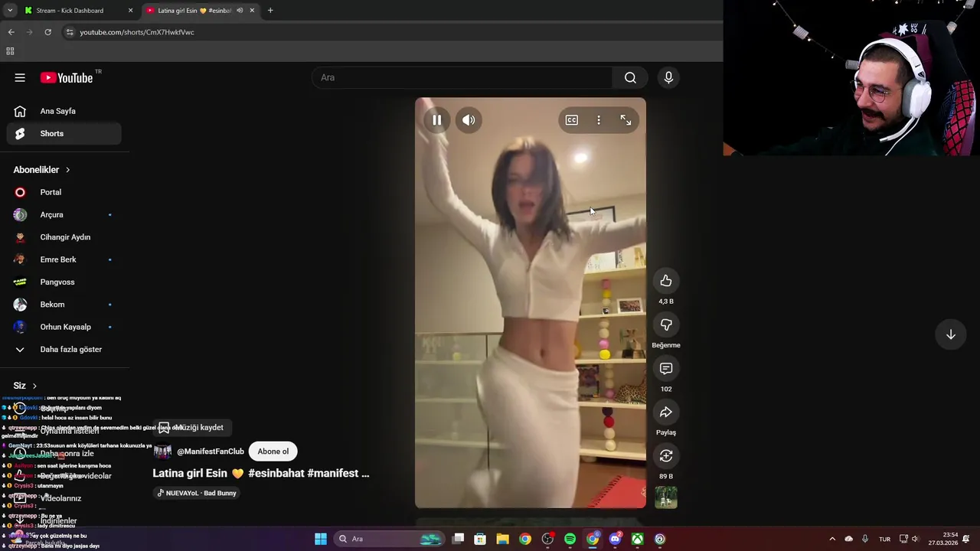Open the Short's three-dot options menu

pyautogui.click(x=599, y=120)
